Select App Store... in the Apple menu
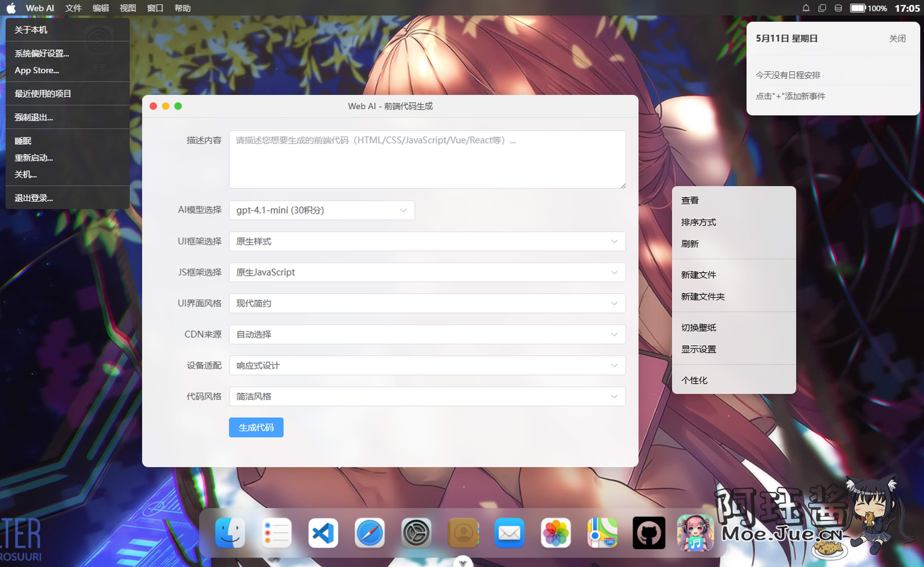 tap(67, 70)
